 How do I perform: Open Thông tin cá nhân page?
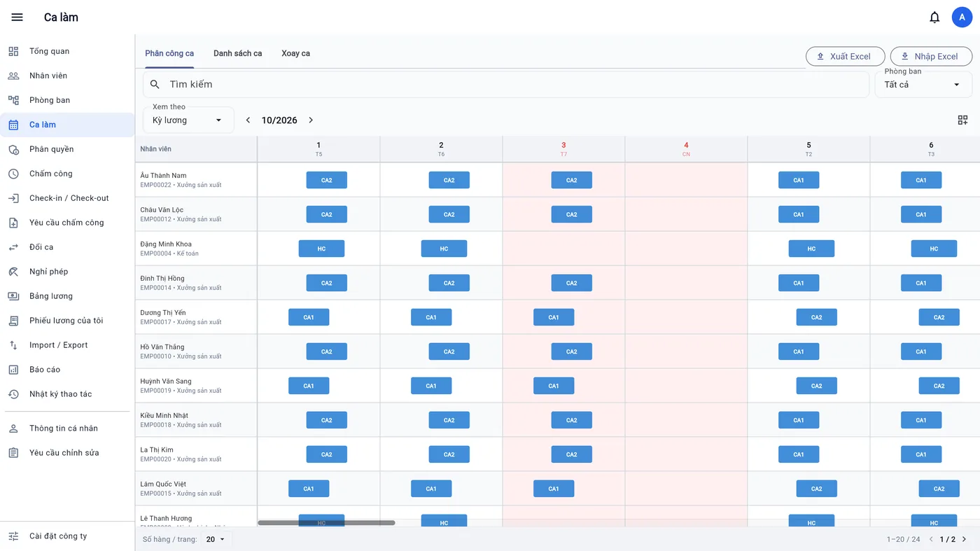67,428
